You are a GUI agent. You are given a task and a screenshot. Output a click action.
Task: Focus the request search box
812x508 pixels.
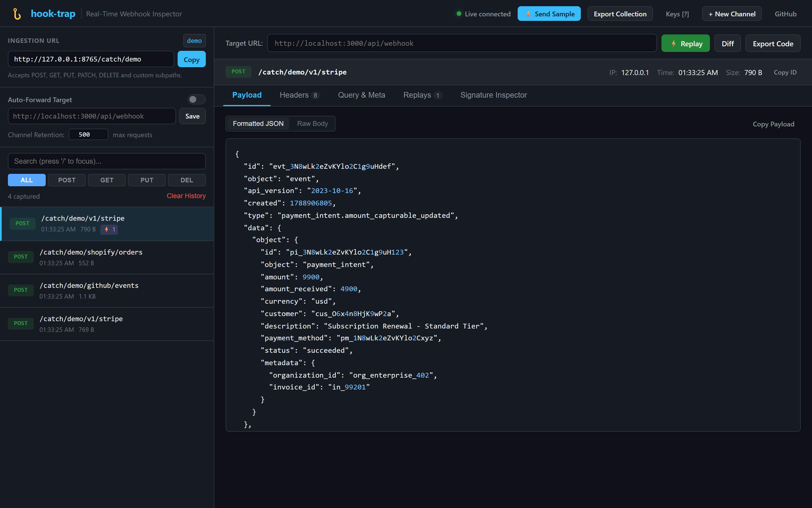(107, 161)
